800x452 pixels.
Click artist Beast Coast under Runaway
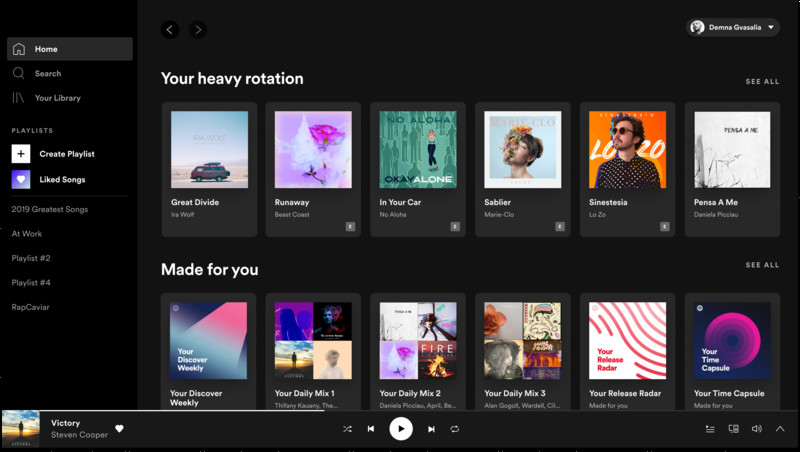(x=292, y=215)
